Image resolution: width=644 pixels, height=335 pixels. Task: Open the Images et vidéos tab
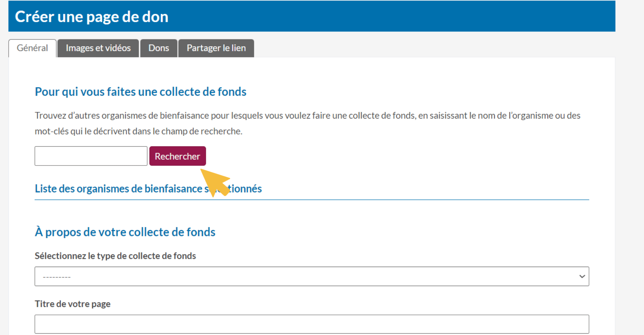click(x=98, y=48)
